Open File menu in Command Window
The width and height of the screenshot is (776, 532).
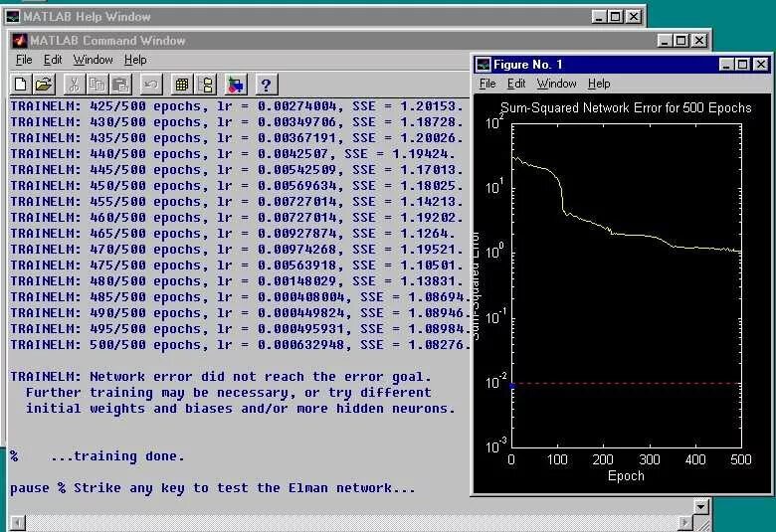click(x=24, y=60)
